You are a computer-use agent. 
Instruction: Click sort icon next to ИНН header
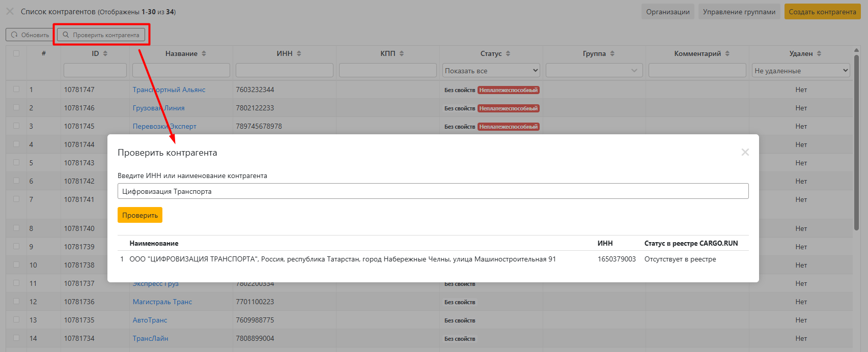(299, 53)
